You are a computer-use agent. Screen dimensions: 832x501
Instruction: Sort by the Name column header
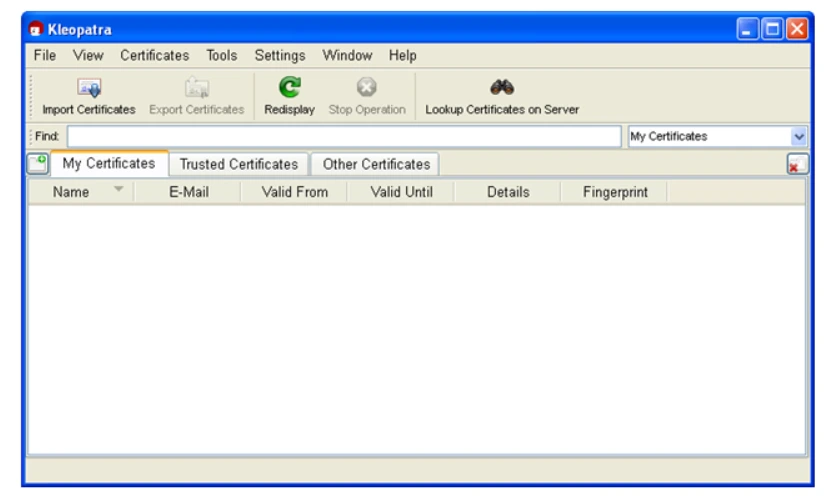(81, 192)
